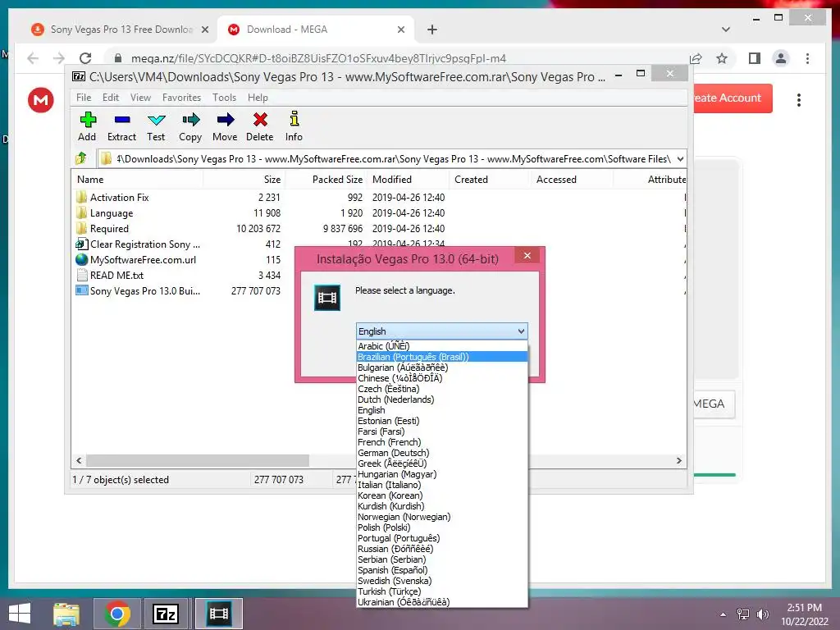This screenshot has height=630, width=840.
Task: Click the Create Account button
Action: (733, 98)
